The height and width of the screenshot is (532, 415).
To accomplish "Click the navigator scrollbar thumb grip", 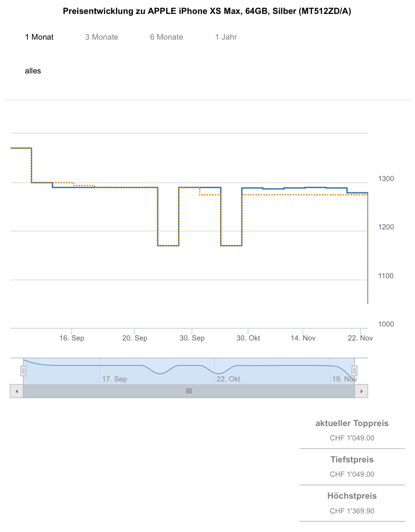I will coord(189,391).
